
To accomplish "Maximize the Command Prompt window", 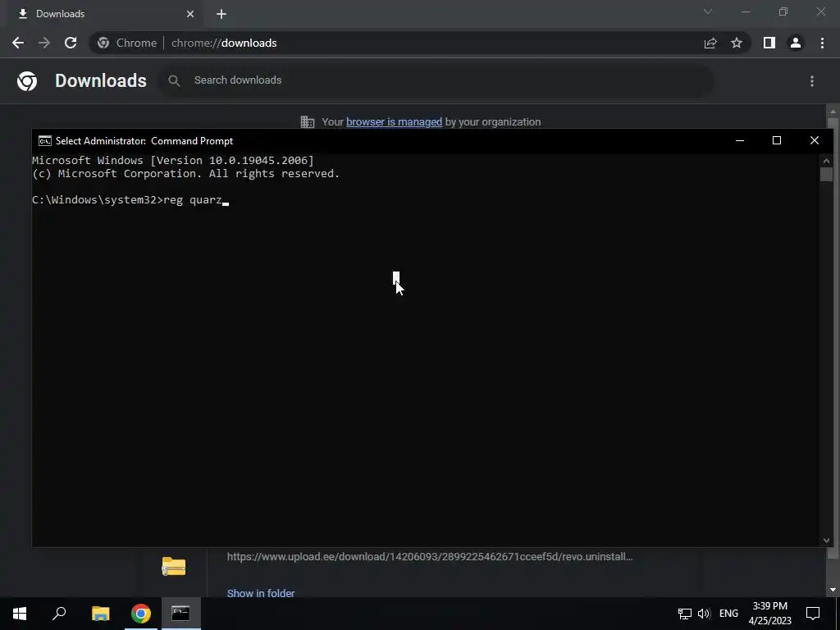I will pos(777,141).
